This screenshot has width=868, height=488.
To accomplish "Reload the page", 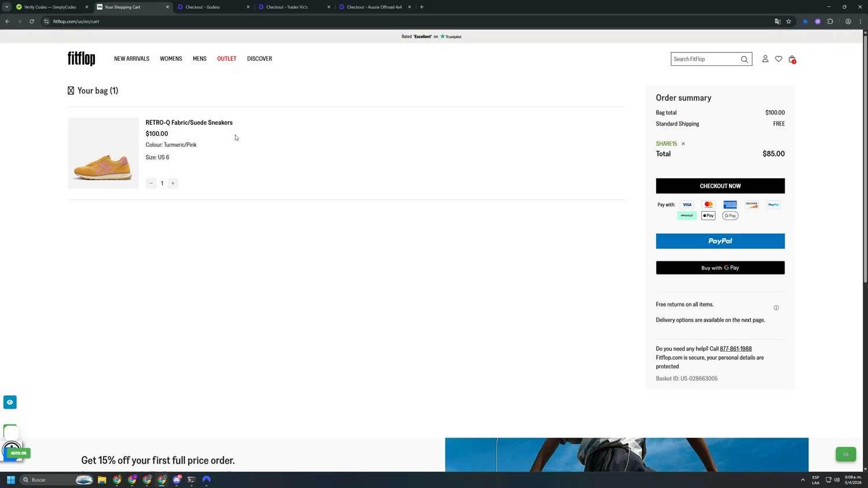I will 32,21.
